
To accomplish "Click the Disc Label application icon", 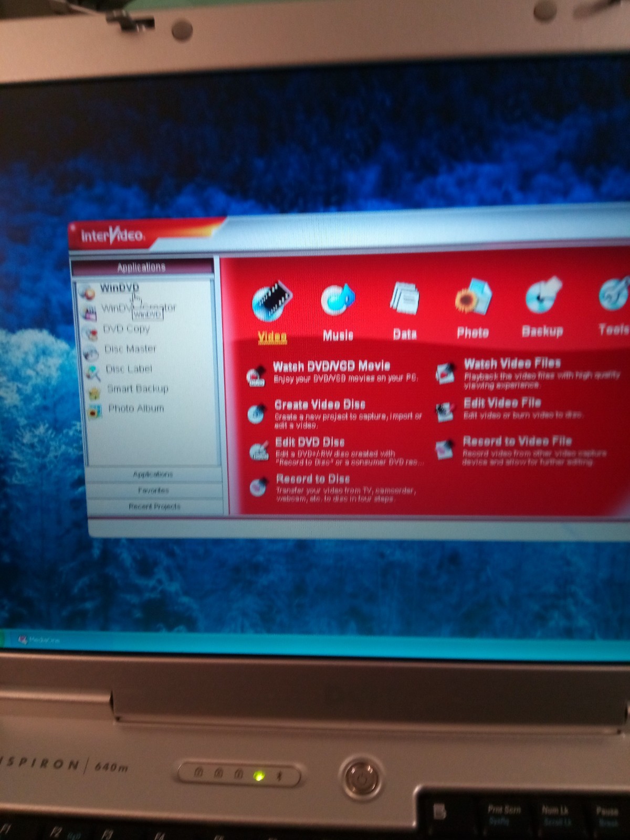I will tap(92, 373).
